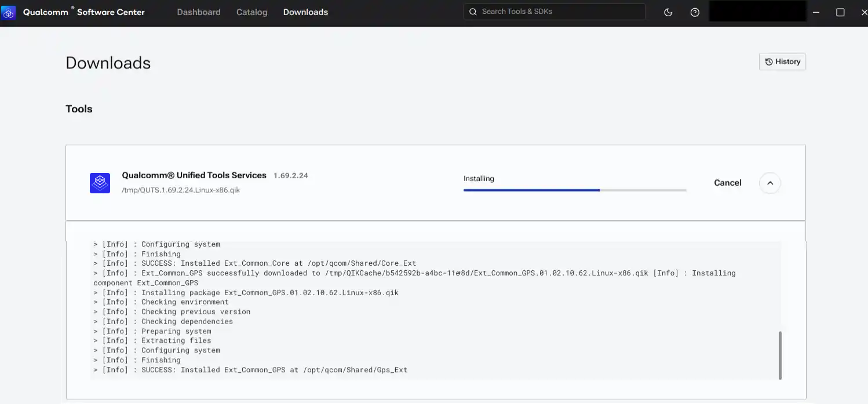This screenshot has width=868, height=404.
Task: Click log line Checking environment
Action: click(161, 302)
